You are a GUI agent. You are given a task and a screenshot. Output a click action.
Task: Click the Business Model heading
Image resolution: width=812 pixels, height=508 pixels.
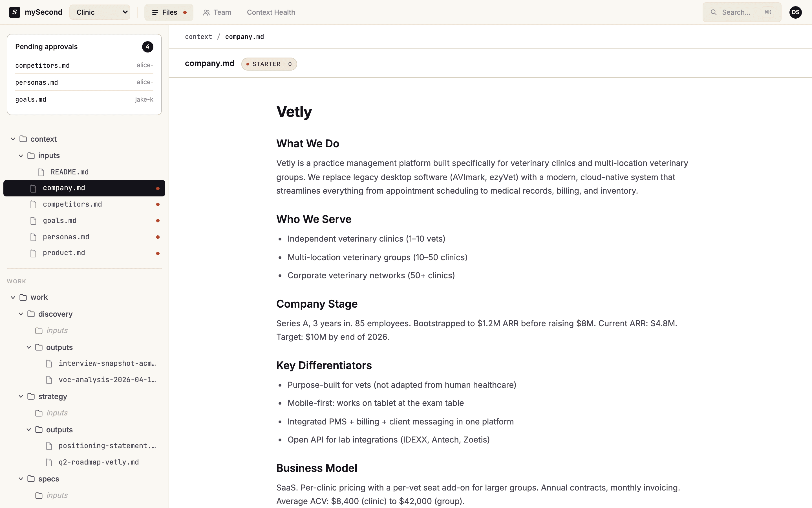click(x=316, y=468)
